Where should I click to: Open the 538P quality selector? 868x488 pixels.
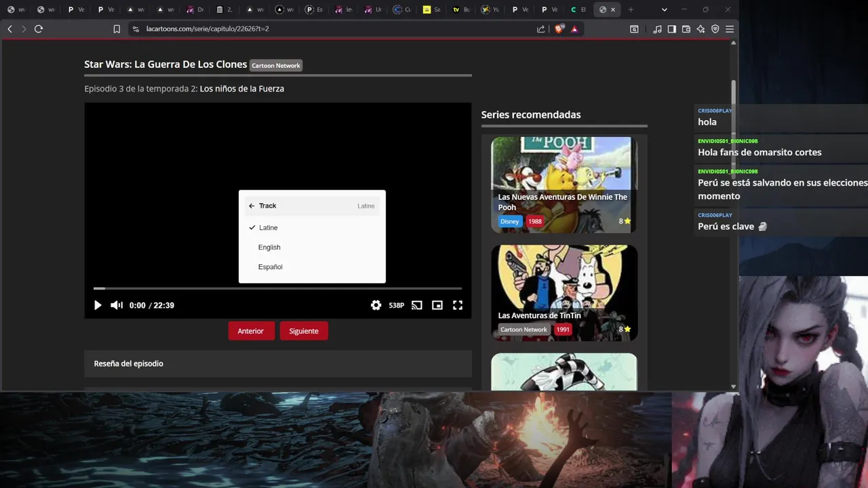pyautogui.click(x=397, y=306)
